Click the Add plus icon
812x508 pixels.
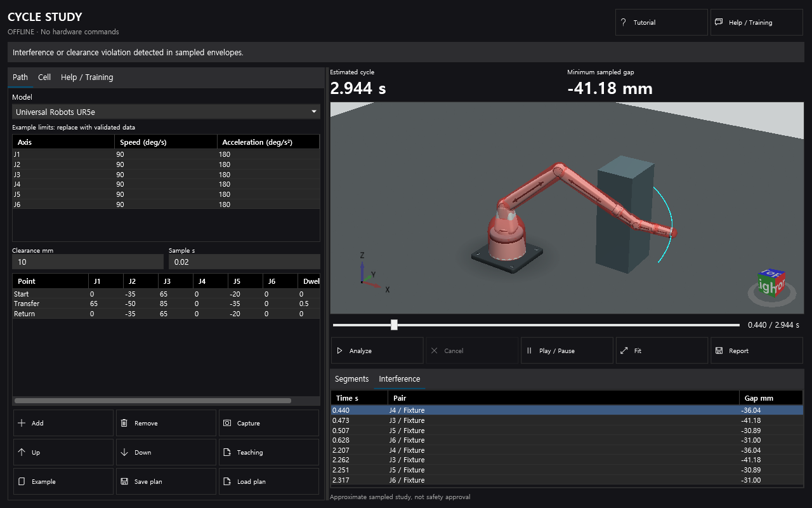click(x=22, y=423)
